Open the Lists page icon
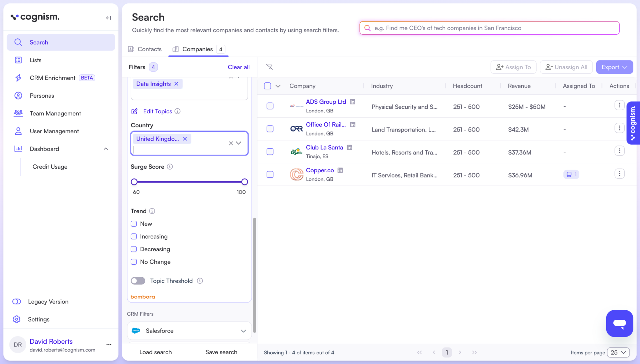 [x=18, y=60]
